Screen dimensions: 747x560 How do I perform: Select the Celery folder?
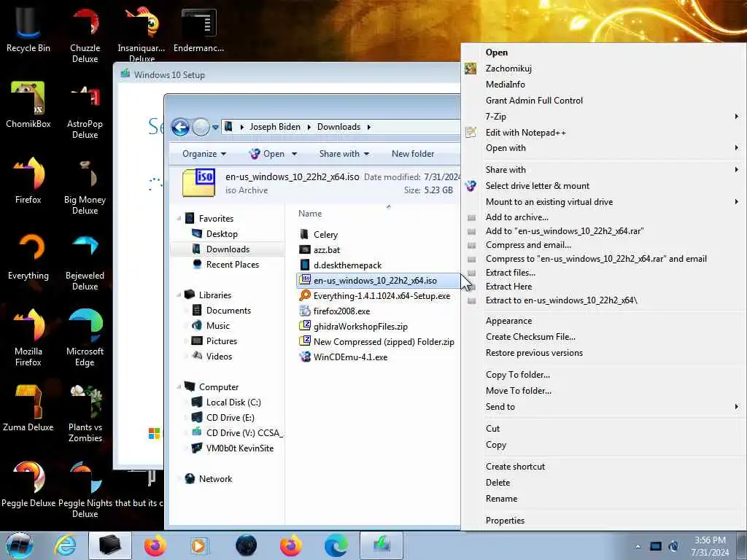325,235
